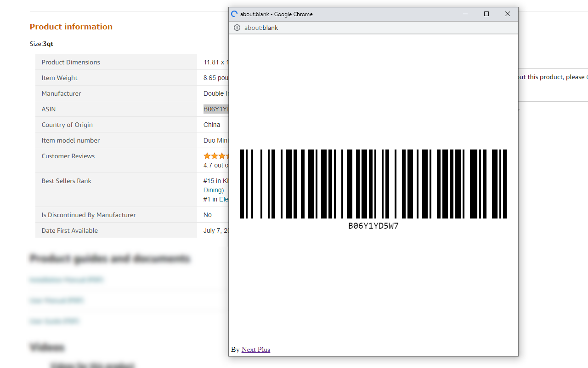Click the highlighted ASIN value in the table
588x368 pixels.
pyautogui.click(x=216, y=109)
